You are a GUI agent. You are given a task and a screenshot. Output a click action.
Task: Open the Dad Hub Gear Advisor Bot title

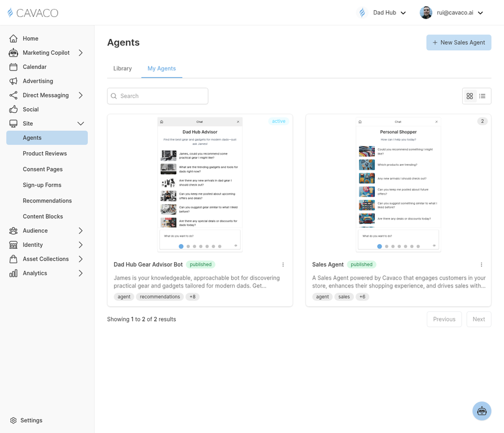(x=148, y=264)
